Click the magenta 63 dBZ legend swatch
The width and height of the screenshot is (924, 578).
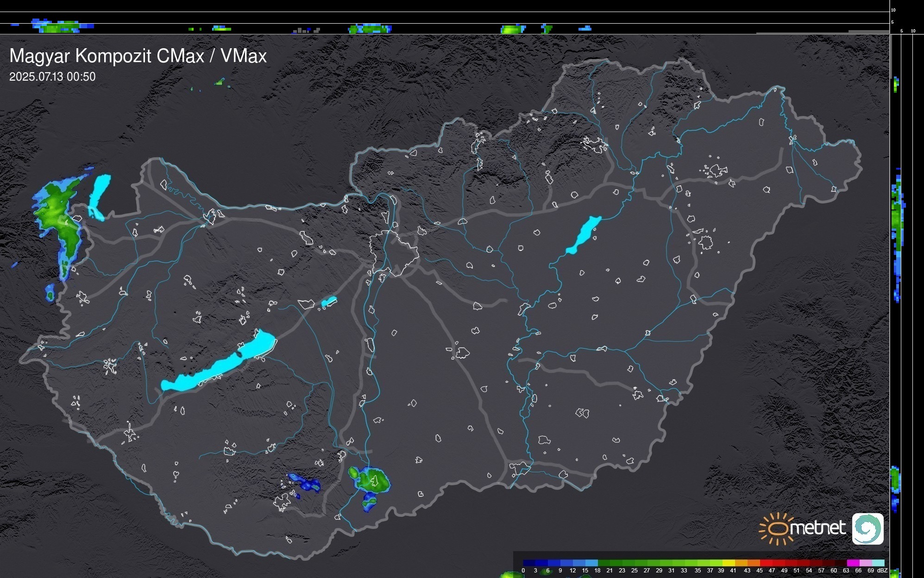click(853, 563)
